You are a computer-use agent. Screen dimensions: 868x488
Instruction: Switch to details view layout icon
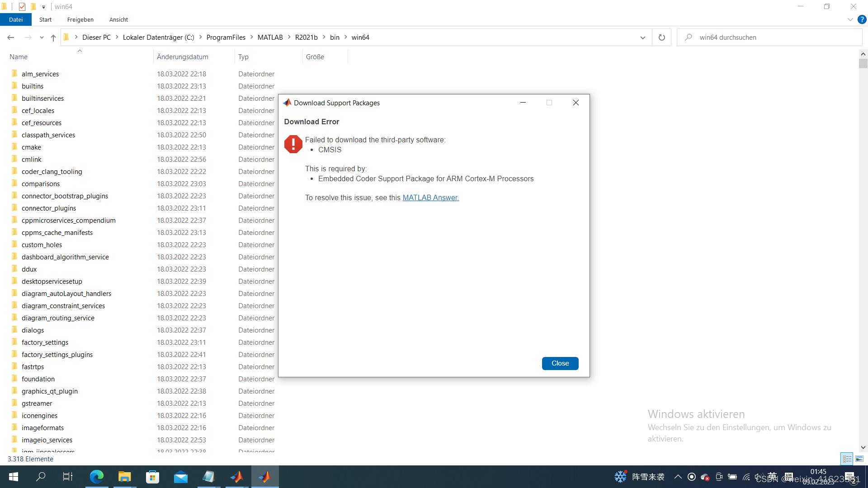[x=847, y=459]
